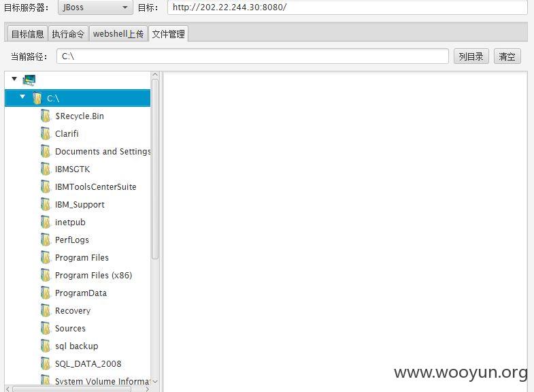Screen dimensions: 534x392
Task: Click the IBM_Support folder icon
Action: [46, 204]
